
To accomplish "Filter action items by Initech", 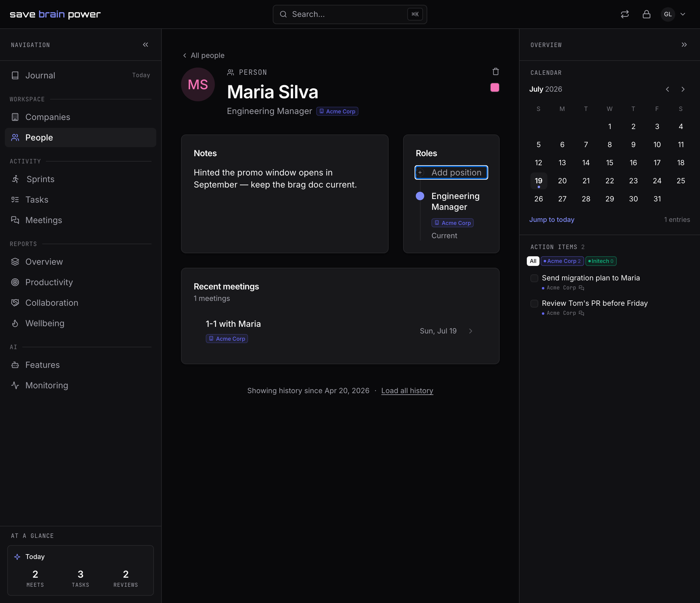I will coord(601,261).
